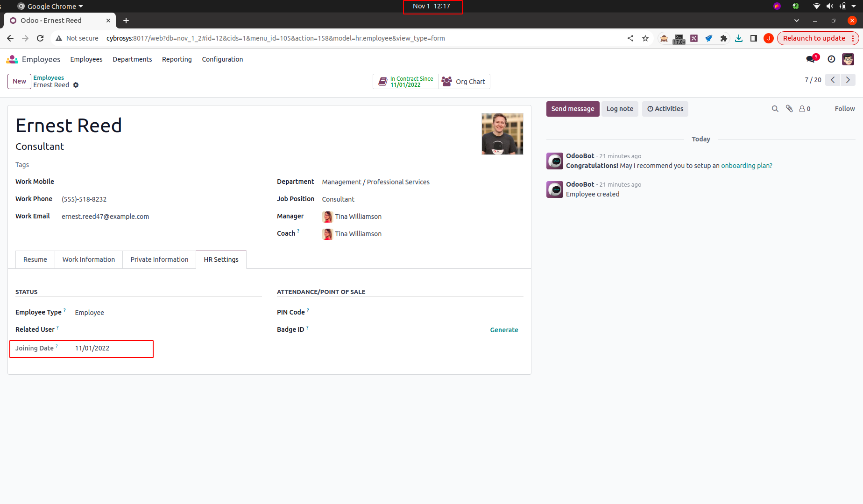Select the HR Settings tab

tap(221, 259)
